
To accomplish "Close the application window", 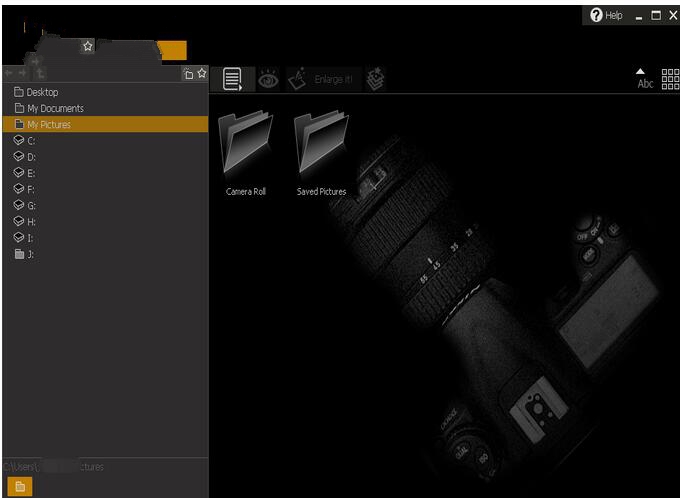I will pyautogui.click(x=673, y=16).
